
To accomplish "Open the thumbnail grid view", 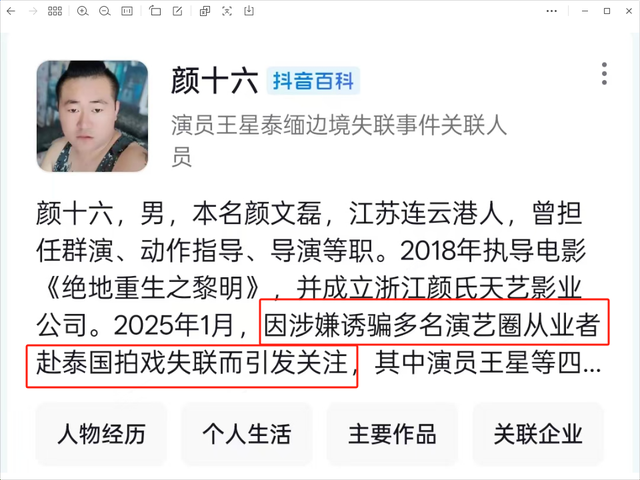I will pos(55,11).
